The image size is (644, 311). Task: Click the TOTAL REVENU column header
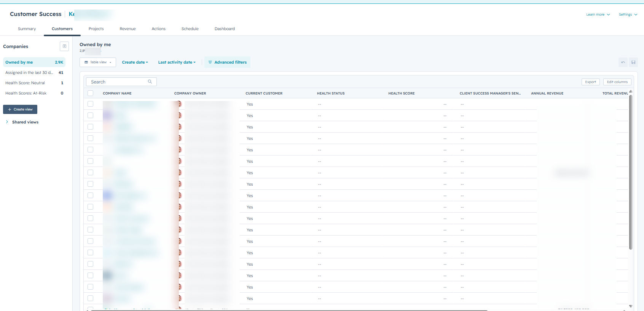click(x=615, y=93)
